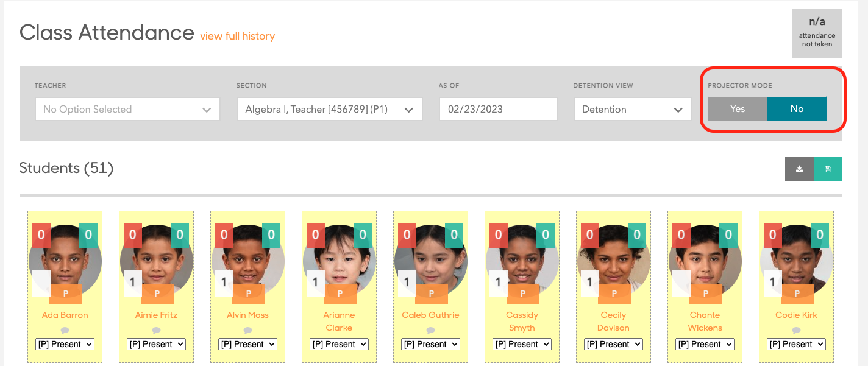This screenshot has height=366, width=868.
Task: Click Ada Barron's red counter badge
Action: coord(41,235)
